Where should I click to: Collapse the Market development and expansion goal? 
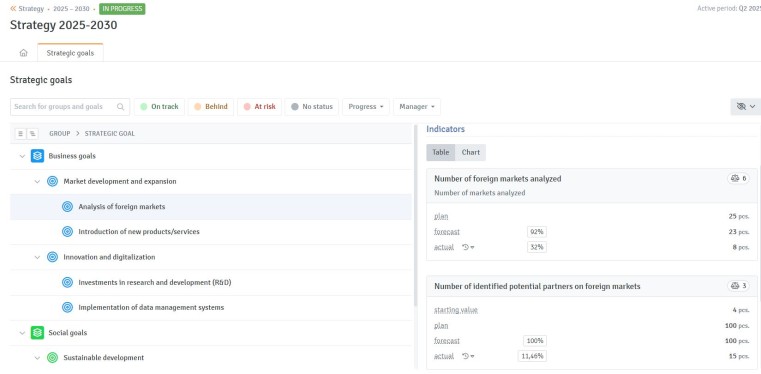[37, 181]
